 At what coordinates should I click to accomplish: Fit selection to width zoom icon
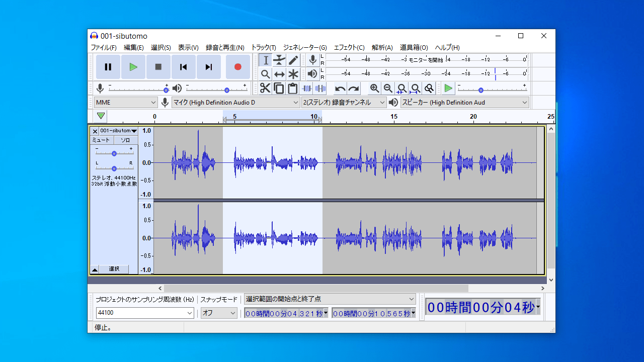pos(401,88)
